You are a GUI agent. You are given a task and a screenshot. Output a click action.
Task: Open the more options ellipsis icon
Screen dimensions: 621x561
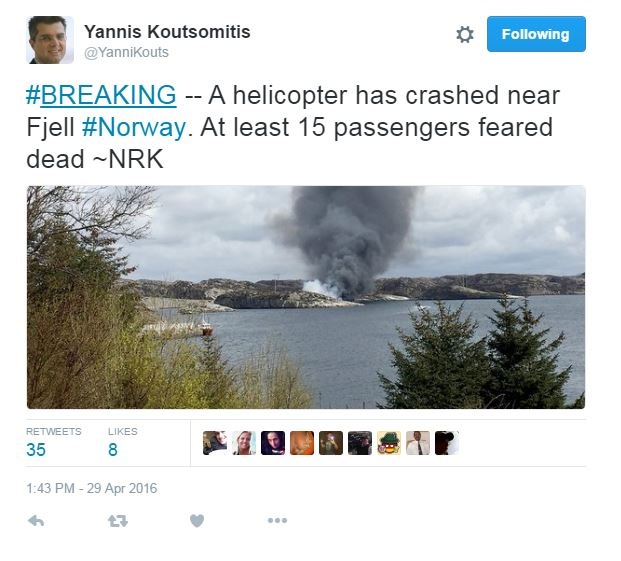[x=277, y=520]
